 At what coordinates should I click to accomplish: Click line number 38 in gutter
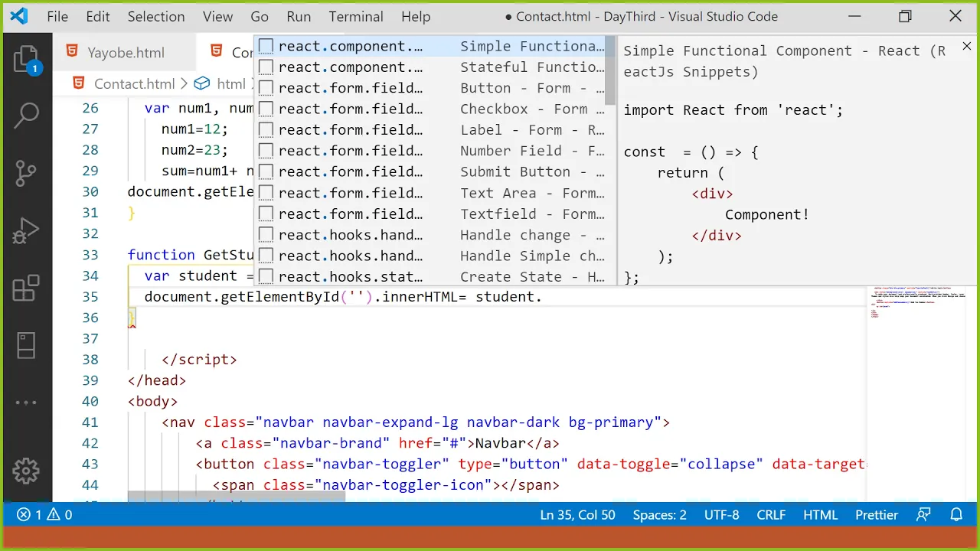(90, 360)
